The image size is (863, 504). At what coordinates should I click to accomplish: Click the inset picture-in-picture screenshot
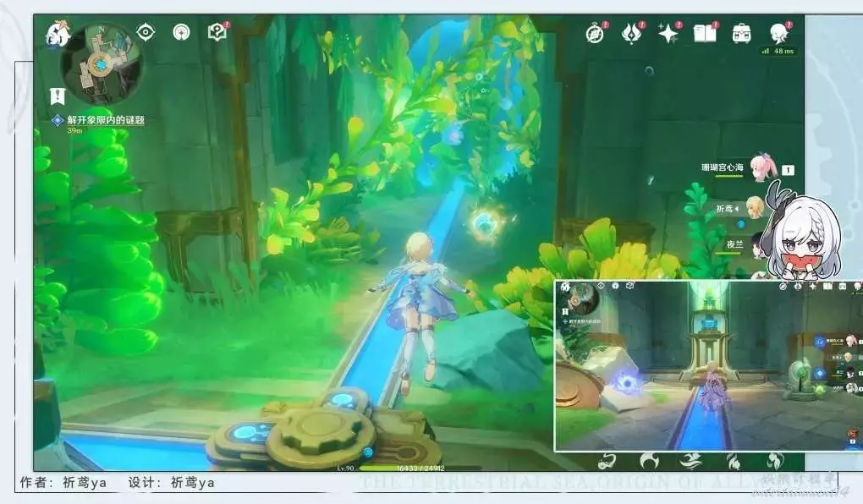706,365
